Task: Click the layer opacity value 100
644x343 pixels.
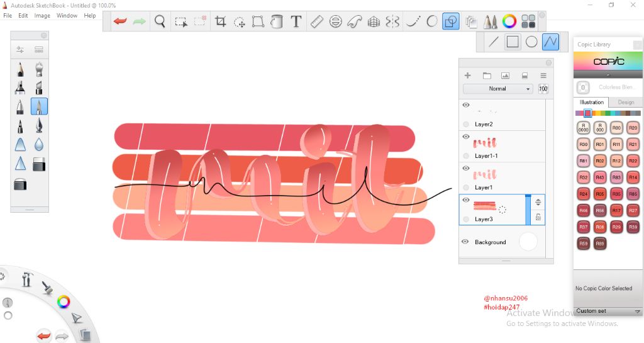Action: point(543,89)
